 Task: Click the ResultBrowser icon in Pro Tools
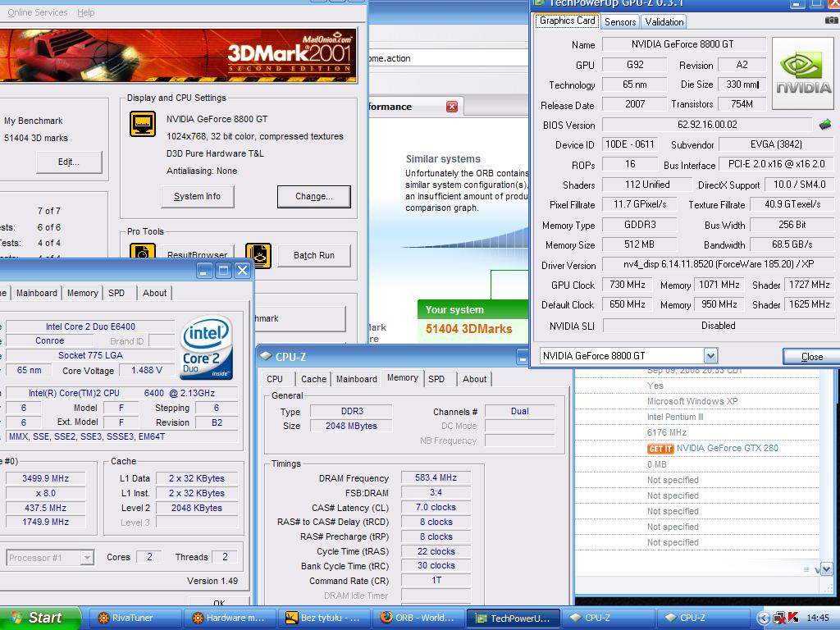143,252
